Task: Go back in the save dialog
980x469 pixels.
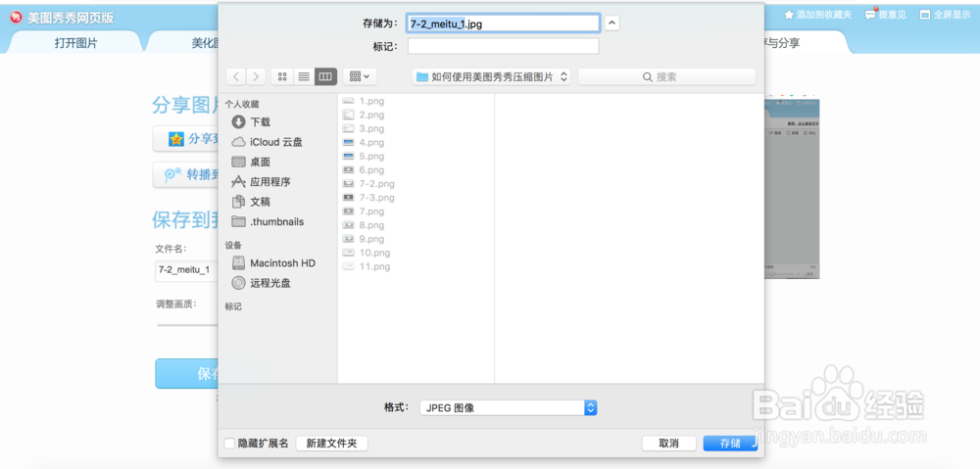Action: pos(235,76)
